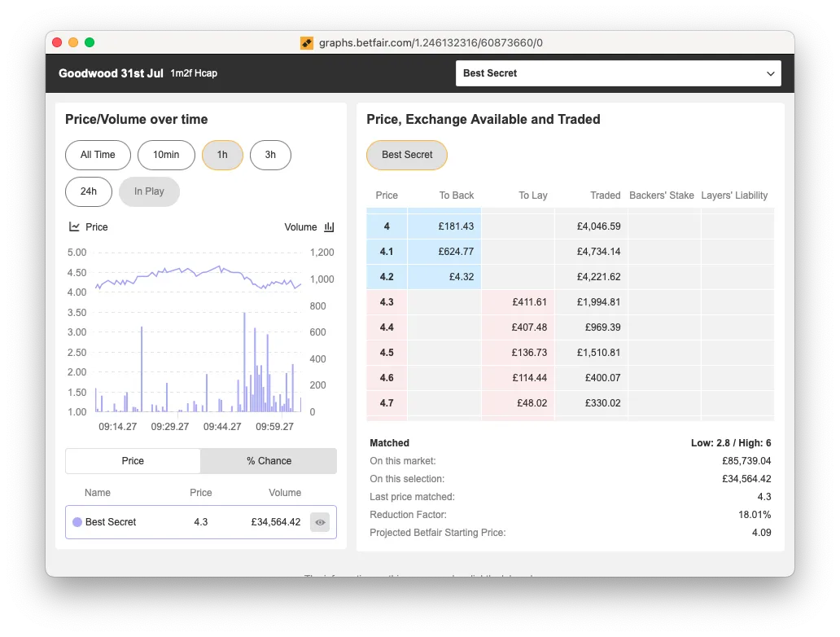The image size is (840, 637).
Task: Click the Best Secret selection pill
Action: click(x=407, y=155)
